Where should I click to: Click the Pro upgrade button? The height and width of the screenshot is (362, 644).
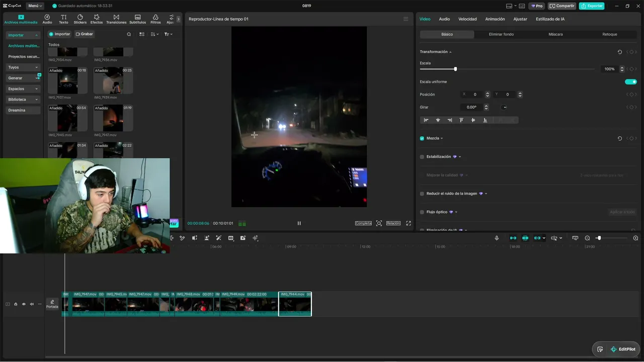pyautogui.click(x=537, y=6)
